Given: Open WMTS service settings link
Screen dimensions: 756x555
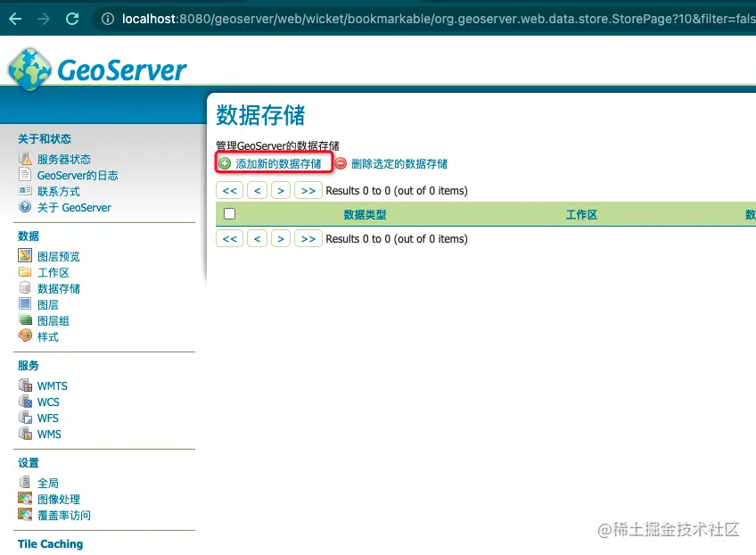Looking at the screenshot, I should coord(53,386).
